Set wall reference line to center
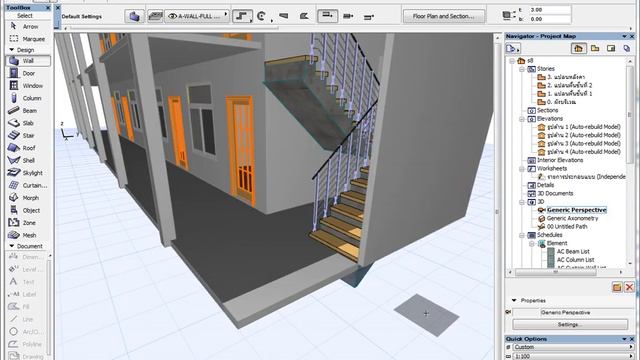The width and height of the screenshot is (640, 360). [348, 16]
